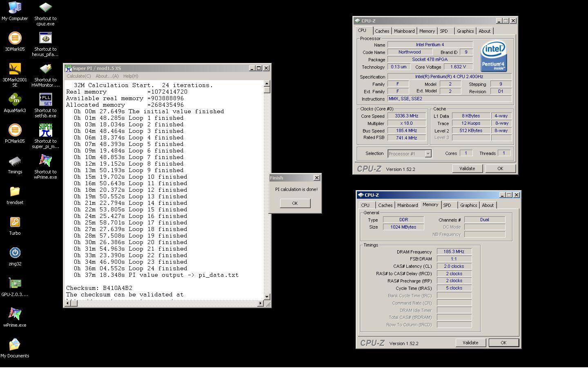Minimize the Super PI window
Image resolution: width=588 pixels, height=368 pixels.
point(252,68)
